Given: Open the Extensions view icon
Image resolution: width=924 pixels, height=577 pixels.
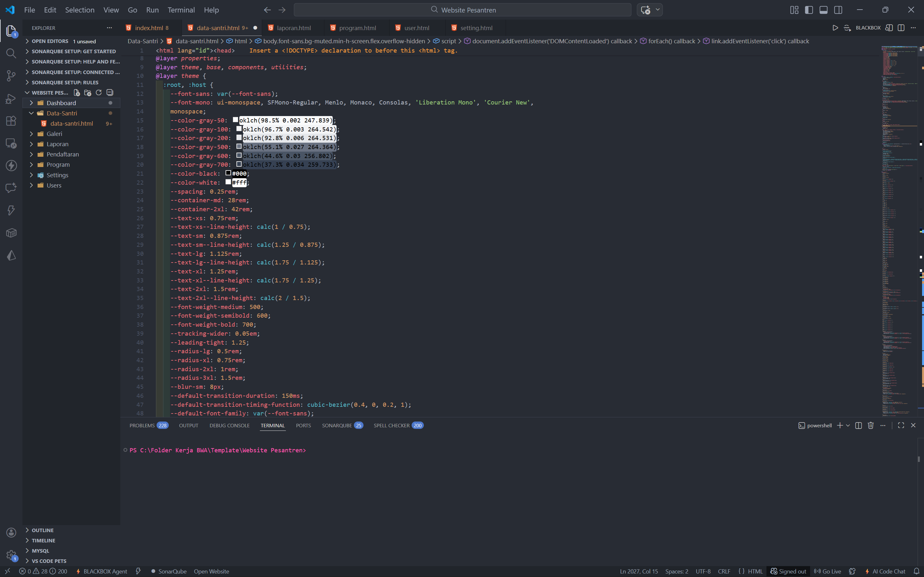Looking at the screenshot, I should point(11,121).
